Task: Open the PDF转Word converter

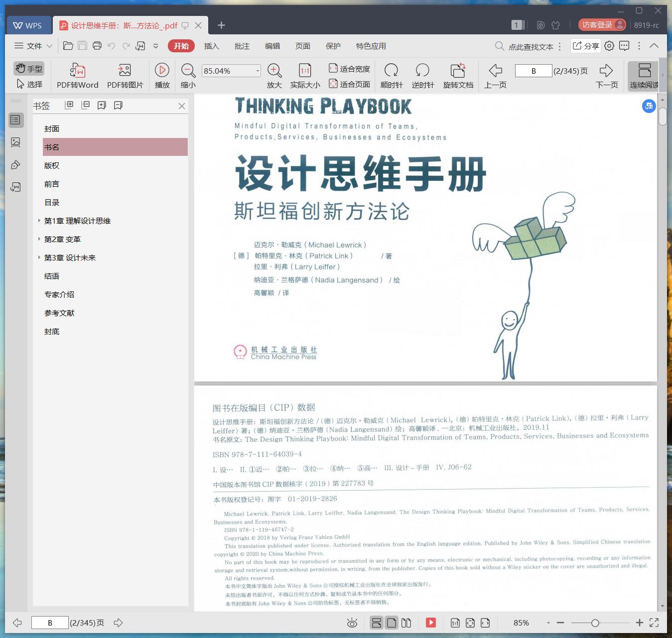Action: [x=77, y=76]
